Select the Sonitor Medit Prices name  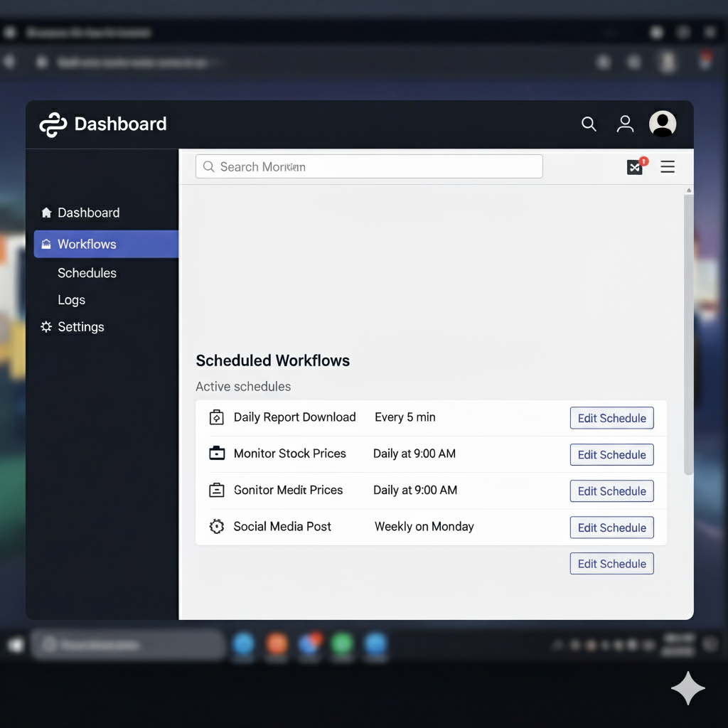click(x=289, y=490)
